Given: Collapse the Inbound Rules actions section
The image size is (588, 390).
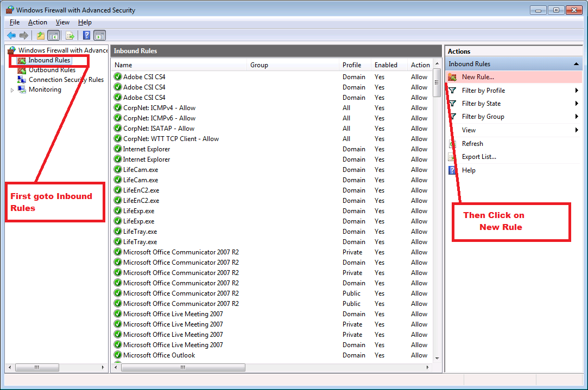Looking at the screenshot, I should point(576,64).
